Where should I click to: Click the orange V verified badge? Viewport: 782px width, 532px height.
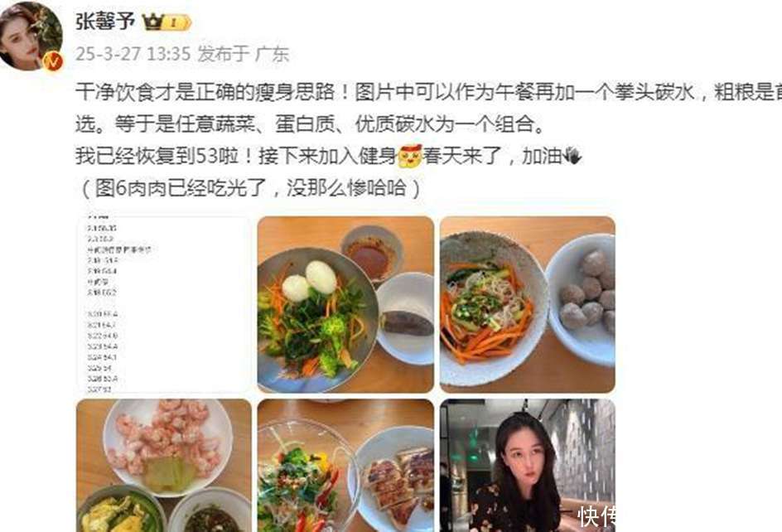[x=53, y=60]
